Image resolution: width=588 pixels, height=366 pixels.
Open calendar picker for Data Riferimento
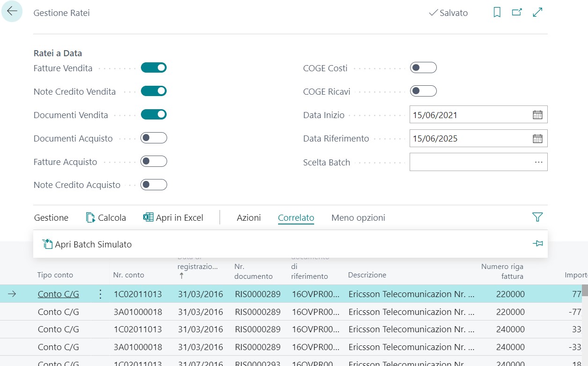537,138
